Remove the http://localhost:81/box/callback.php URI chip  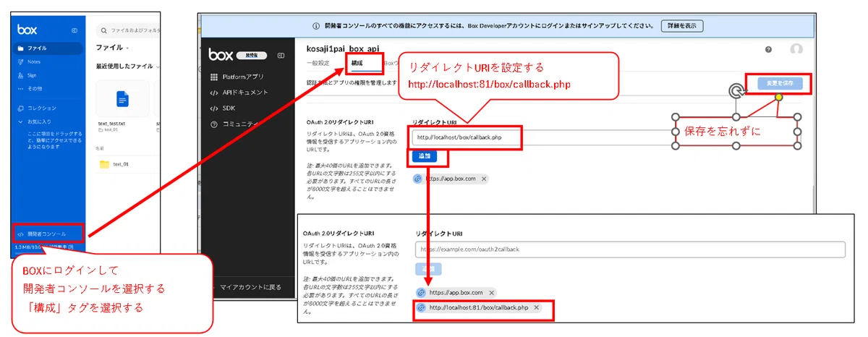pos(536,308)
